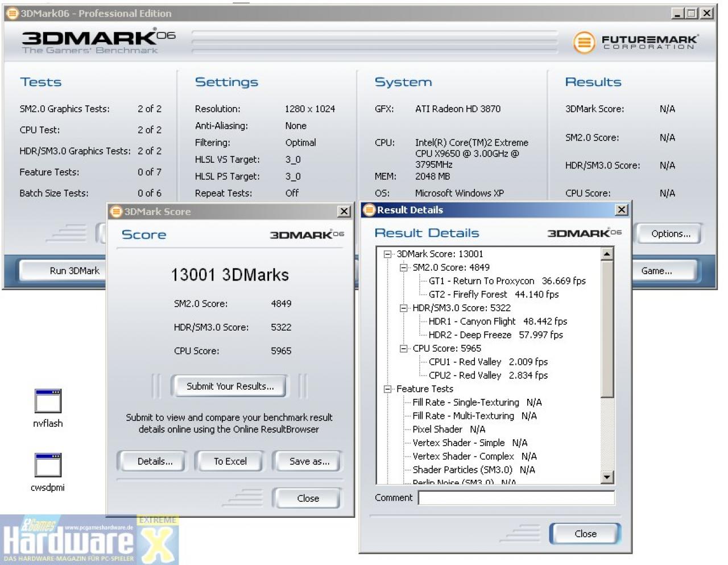Select Vertex Shader - Simple row
This screenshot has height=565, width=728.
(470, 443)
